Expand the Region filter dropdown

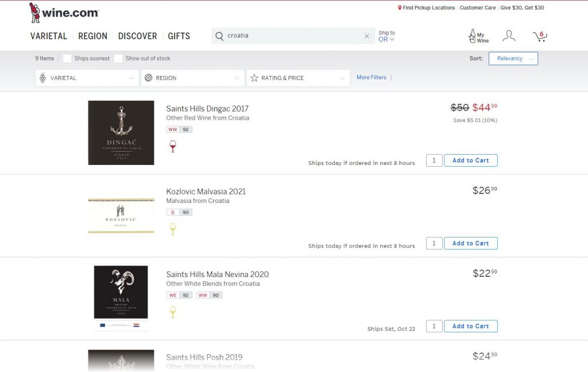point(193,78)
